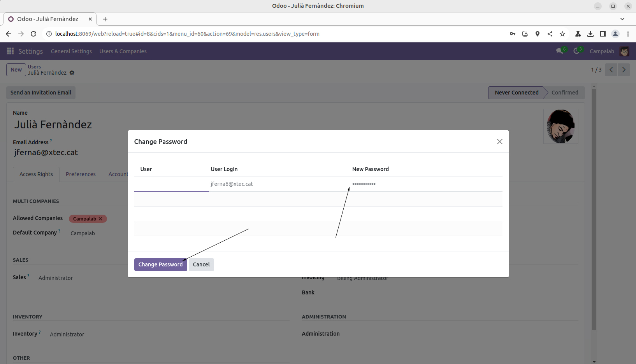Viewport: 636px width, 364px height.
Task: Close the Change Password dialog with X
Action: (x=499, y=142)
